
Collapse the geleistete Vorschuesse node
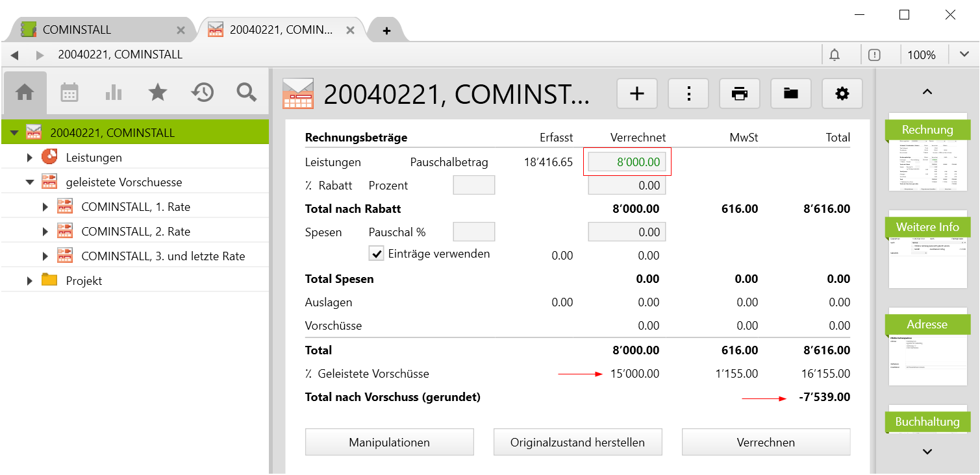[30, 182]
